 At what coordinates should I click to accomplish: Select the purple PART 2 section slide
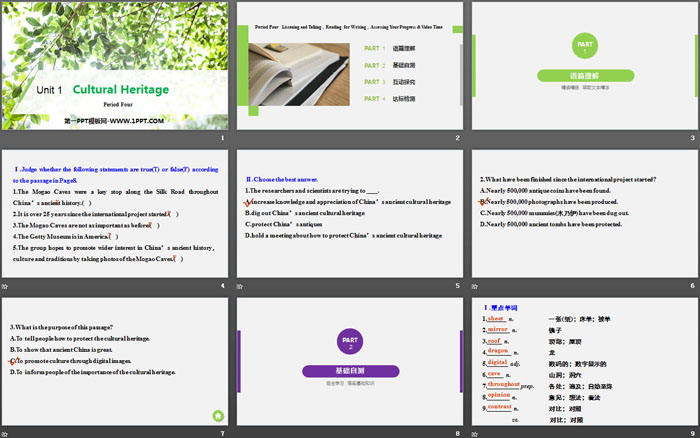click(x=350, y=362)
